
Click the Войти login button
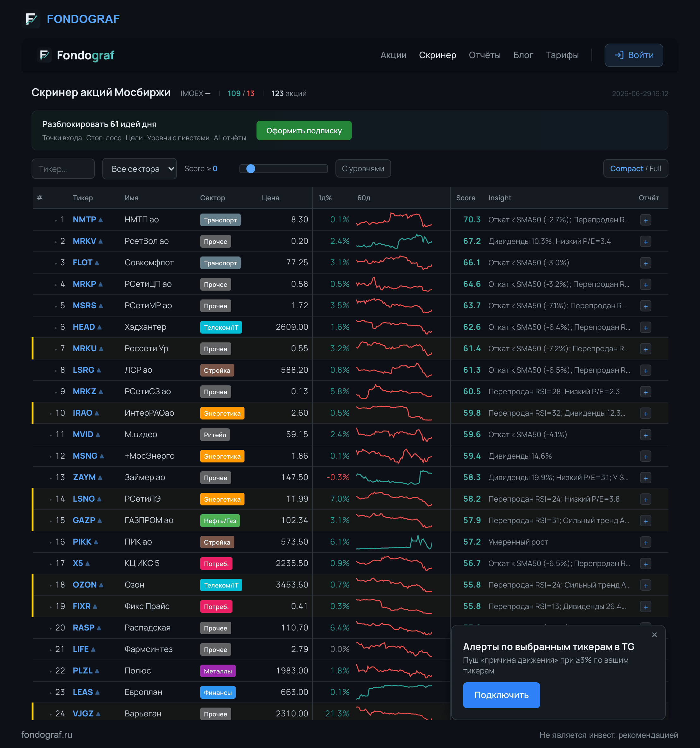point(634,55)
